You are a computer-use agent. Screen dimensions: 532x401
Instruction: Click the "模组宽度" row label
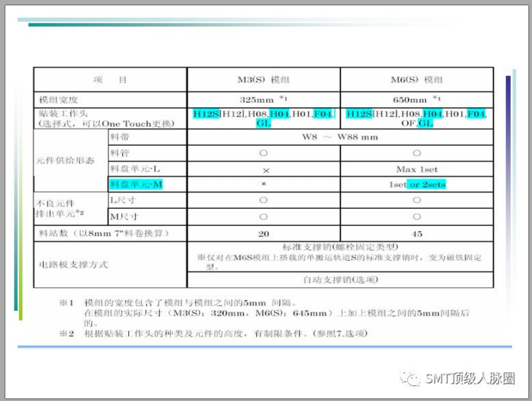coord(59,100)
